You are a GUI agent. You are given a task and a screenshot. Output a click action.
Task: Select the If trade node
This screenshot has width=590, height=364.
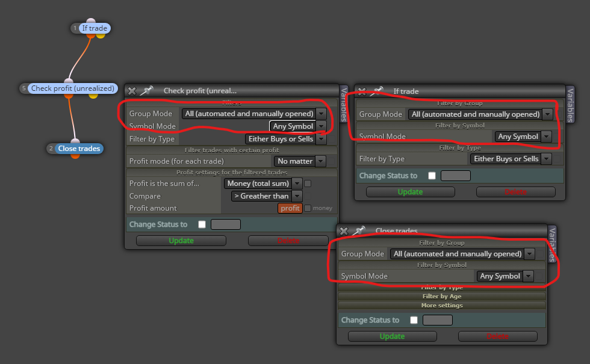click(x=95, y=28)
